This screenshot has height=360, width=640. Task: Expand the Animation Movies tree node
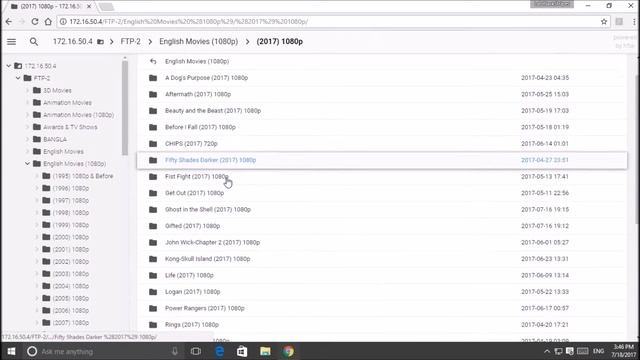coord(27,102)
